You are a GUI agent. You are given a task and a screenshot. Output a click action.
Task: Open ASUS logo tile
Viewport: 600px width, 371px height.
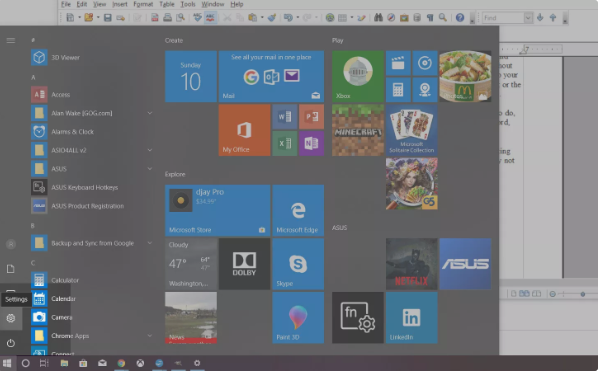pos(465,264)
